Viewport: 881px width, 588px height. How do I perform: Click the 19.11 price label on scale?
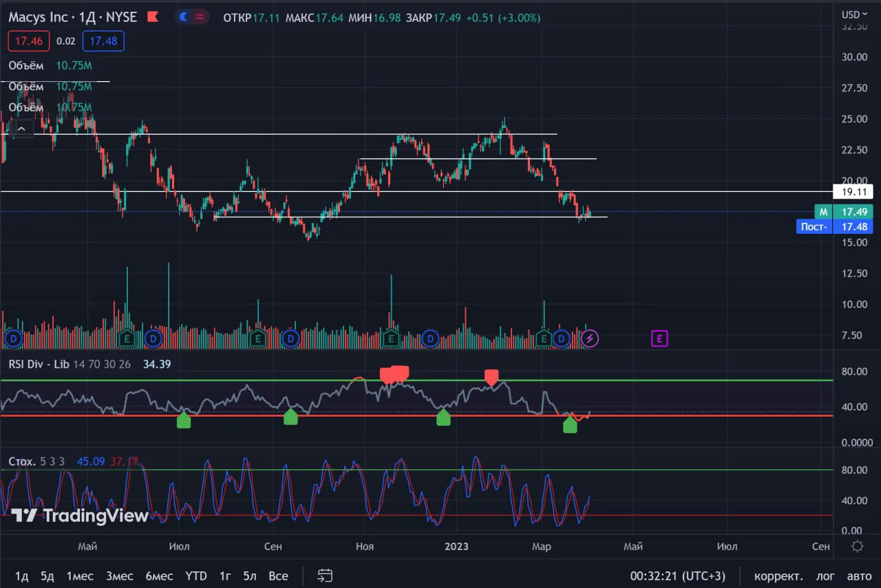pos(853,192)
